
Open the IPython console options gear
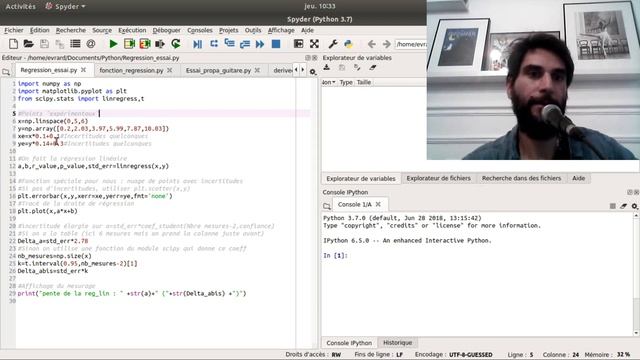635,206
